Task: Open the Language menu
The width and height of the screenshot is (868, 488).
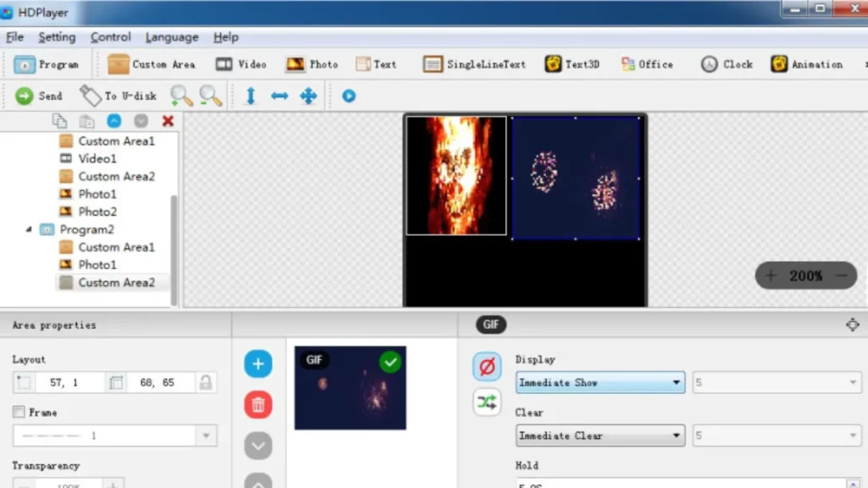Action: tap(171, 37)
